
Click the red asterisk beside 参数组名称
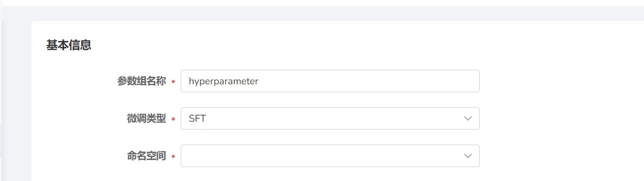point(173,82)
